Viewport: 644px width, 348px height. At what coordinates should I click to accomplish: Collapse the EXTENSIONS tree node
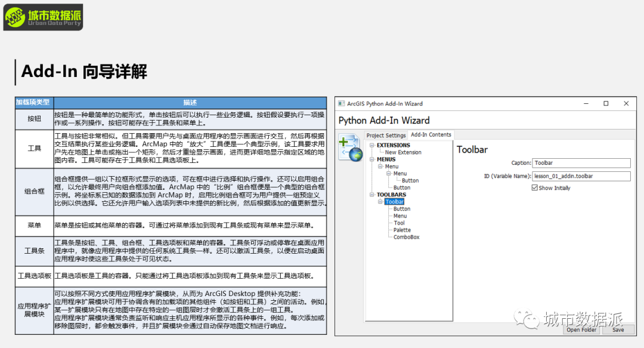371,145
